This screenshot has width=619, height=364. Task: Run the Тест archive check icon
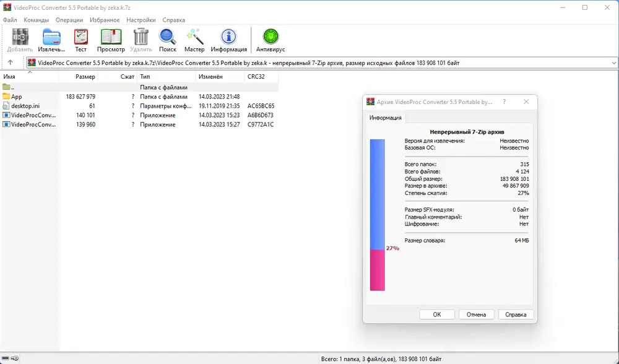pyautogui.click(x=80, y=40)
